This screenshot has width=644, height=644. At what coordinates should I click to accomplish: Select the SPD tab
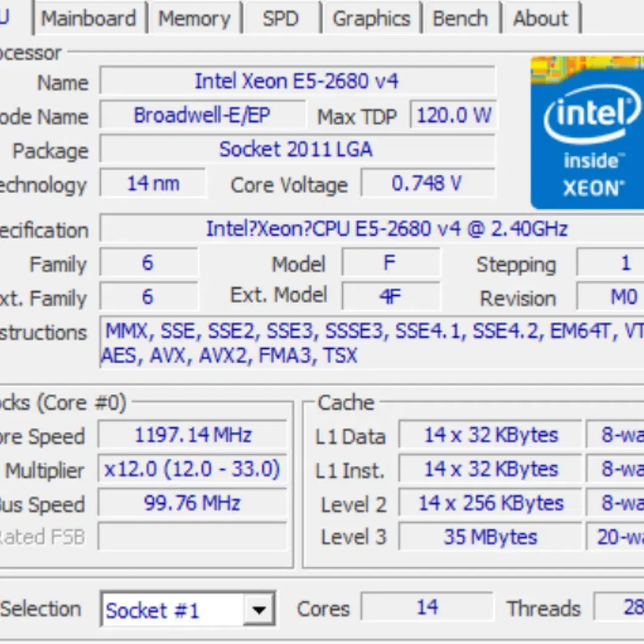281,18
